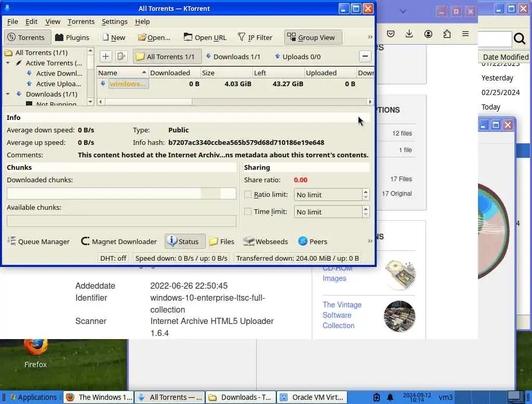Click the notification bell tray icon
Image resolution: width=532 pixels, height=404 pixels.
click(x=390, y=397)
